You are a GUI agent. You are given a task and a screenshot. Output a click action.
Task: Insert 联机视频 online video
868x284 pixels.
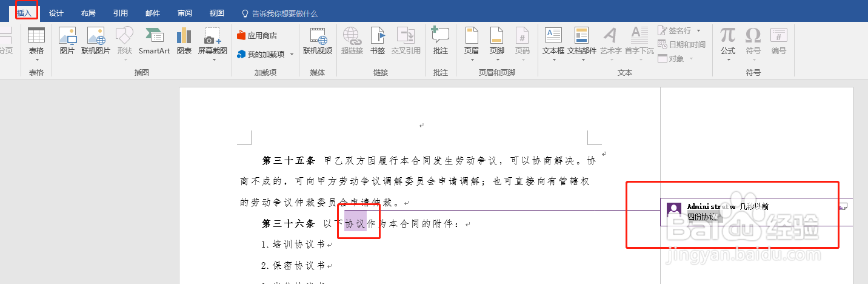click(x=318, y=42)
